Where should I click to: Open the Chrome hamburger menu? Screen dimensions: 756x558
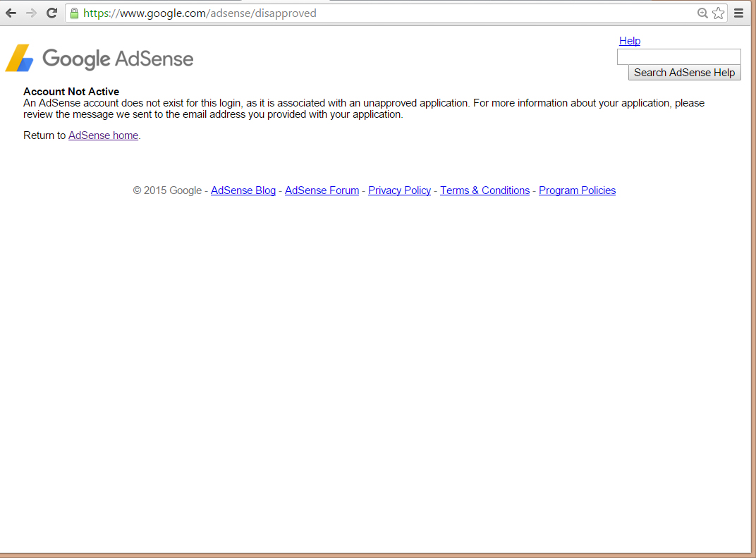pyautogui.click(x=738, y=13)
